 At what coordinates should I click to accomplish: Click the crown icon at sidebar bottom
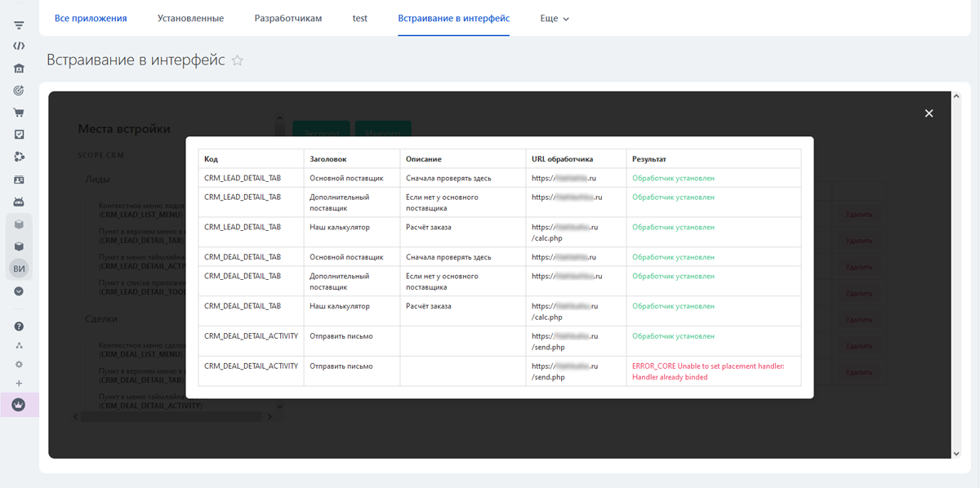(19, 404)
